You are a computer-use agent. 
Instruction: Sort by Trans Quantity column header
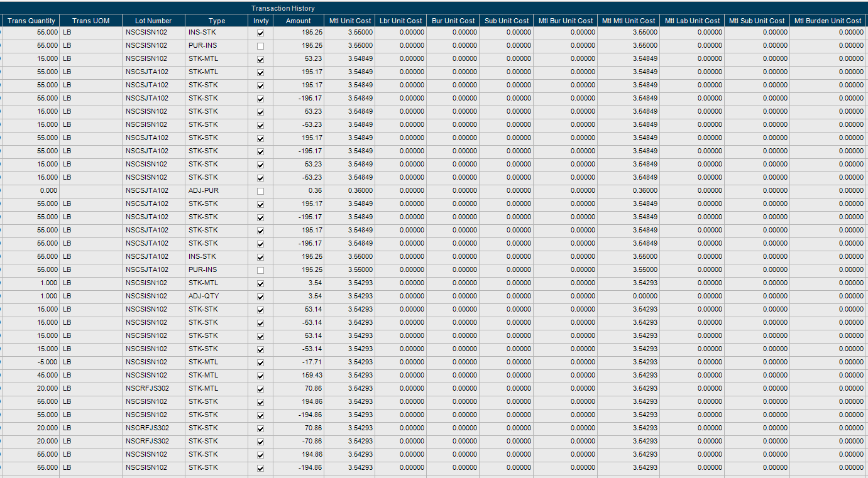(x=31, y=21)
